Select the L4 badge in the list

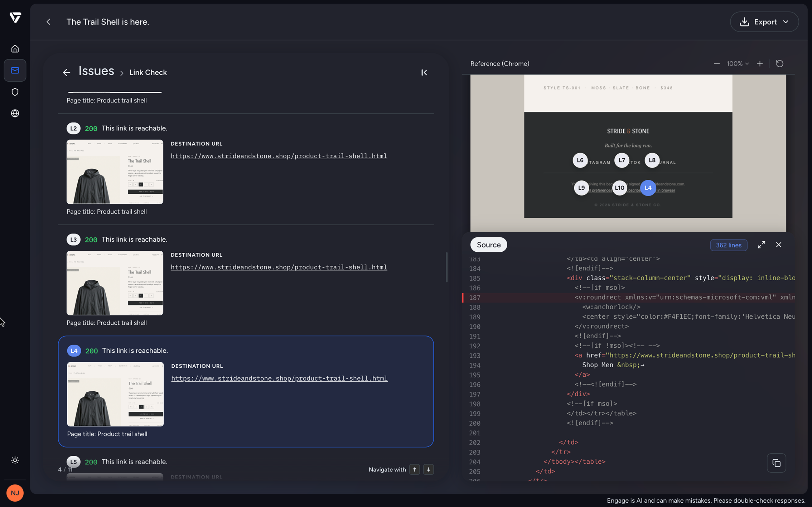74,351
